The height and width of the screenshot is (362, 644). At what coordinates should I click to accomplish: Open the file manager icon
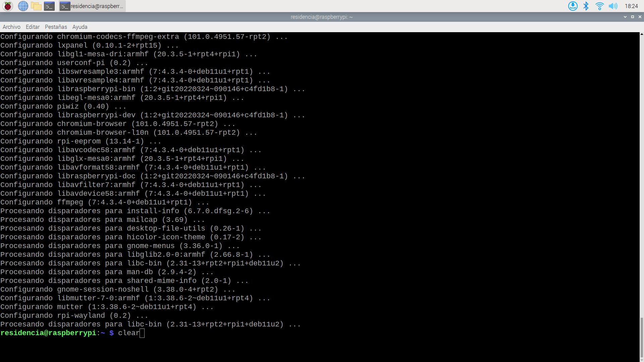[36, 6]
